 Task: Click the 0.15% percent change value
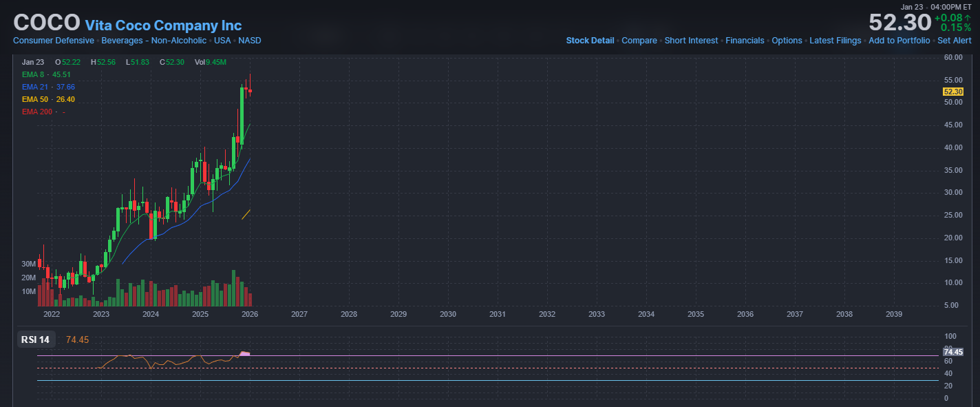956,28
